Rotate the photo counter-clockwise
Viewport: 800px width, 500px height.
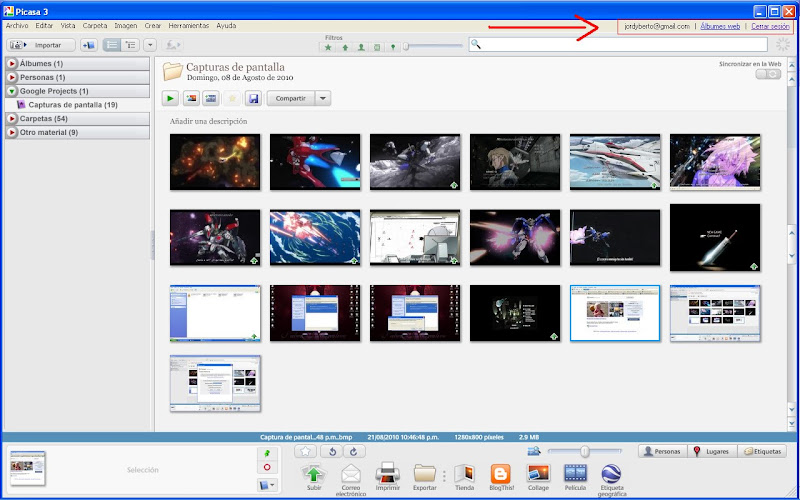[333, 452]
